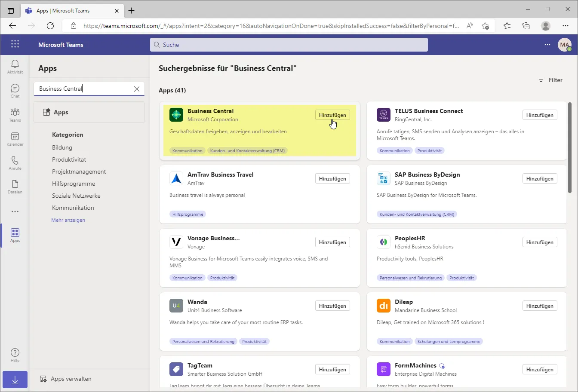Screen dimensions: 578x392
Task: Click the TagTeam app logo
Action: click(x=176, y=369)
